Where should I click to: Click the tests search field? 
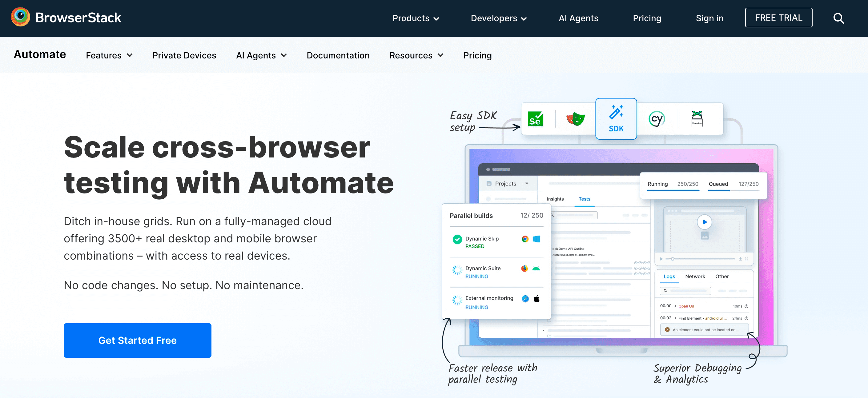coord(574,215)
